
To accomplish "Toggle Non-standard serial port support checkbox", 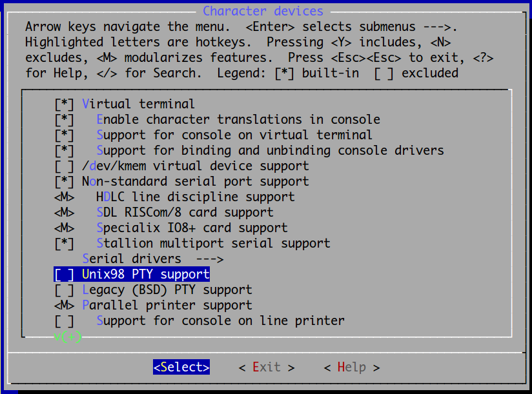I will click(x=64, y=182).
